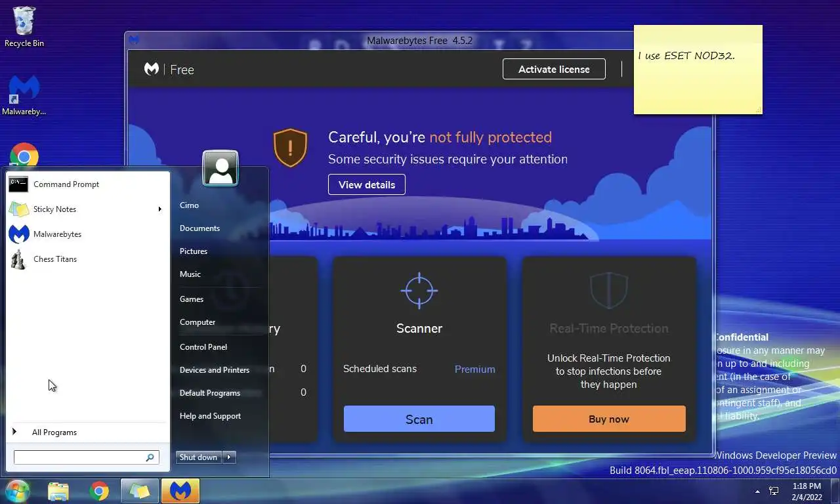Image resolution: width=840 pixels, height=504 pixels.
Task: Click the blue Scan button
Action: [x=419, y=419]
